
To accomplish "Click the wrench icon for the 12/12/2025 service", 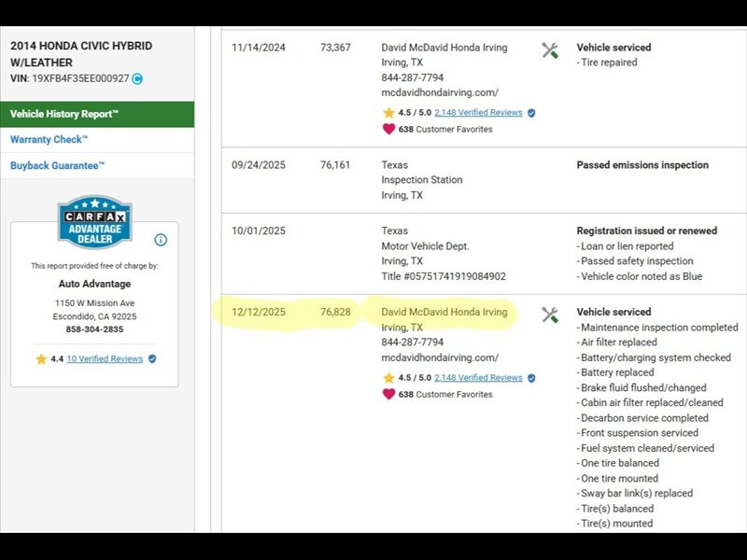I will (550, 315).
